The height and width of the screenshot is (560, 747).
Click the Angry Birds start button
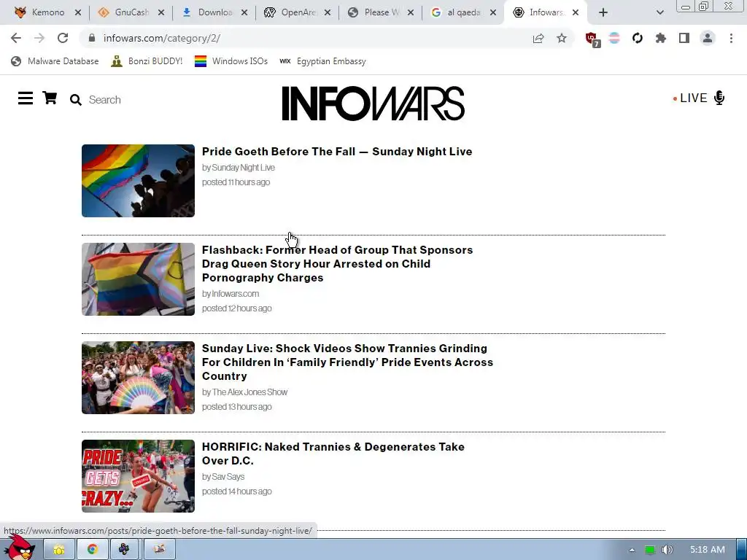pyautogui.click(x=19, y=548)
